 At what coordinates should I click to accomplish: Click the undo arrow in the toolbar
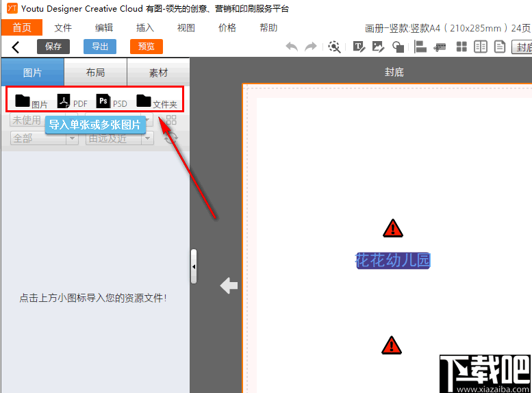point(292,47)
